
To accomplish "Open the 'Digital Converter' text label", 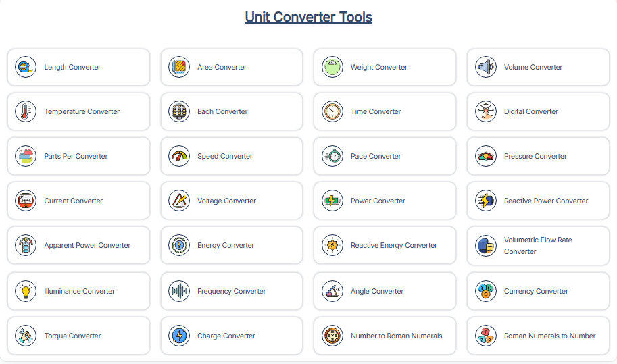I will click(x=531, y=111).
